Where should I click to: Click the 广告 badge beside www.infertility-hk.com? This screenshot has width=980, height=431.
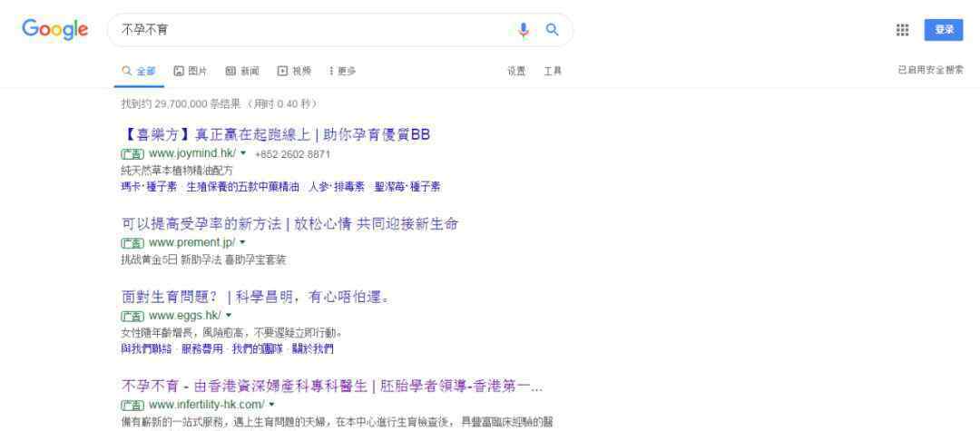(132, 406)
